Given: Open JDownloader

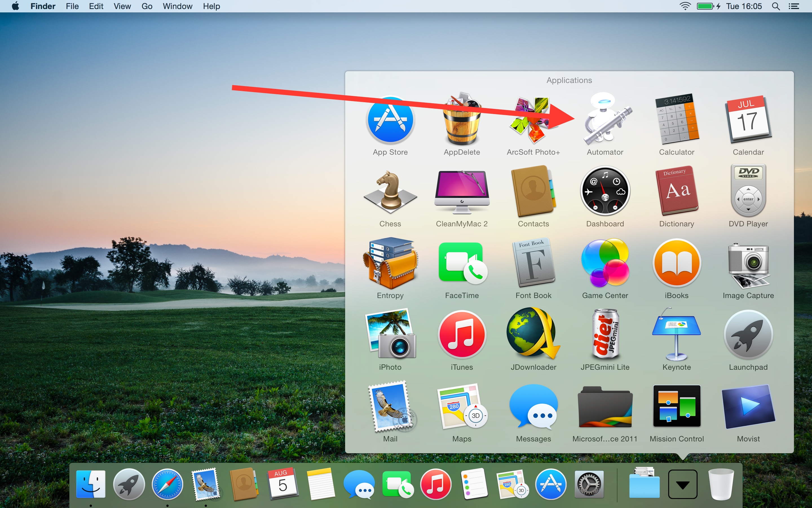Looking at the screenshot, I should point(533,334).
